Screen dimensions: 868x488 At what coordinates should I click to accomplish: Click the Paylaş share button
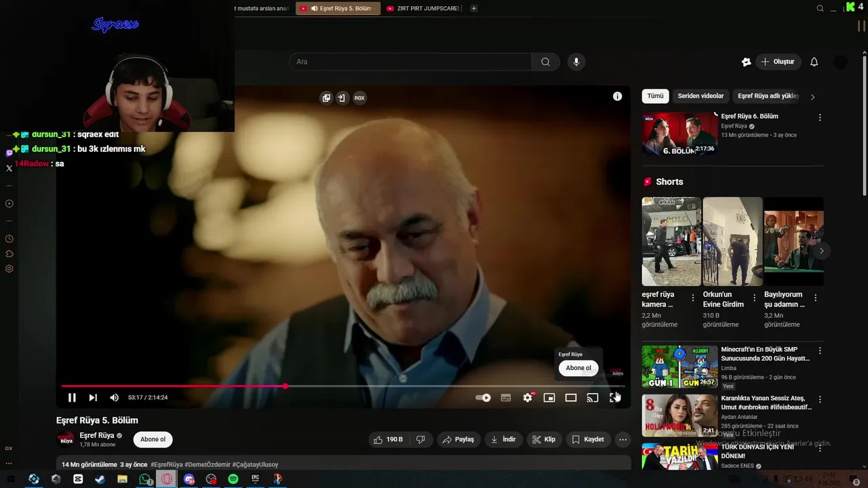coord(458,439)
